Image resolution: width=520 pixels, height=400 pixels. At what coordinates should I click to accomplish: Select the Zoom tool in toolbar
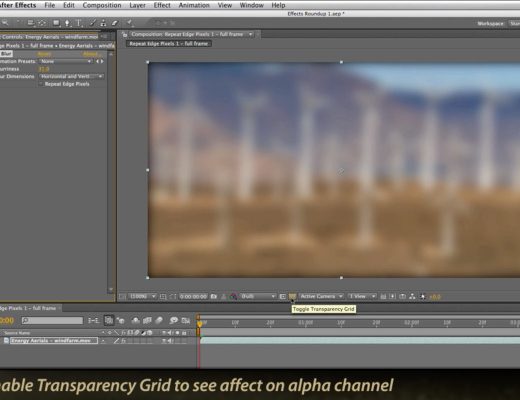pyautogui.click(x=5, y=23)
